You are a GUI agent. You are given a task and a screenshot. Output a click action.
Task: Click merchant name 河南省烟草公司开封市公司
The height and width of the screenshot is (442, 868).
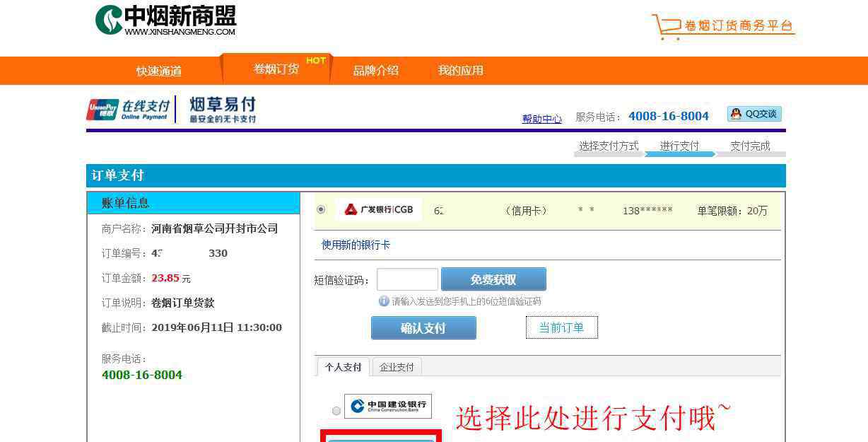215,228
